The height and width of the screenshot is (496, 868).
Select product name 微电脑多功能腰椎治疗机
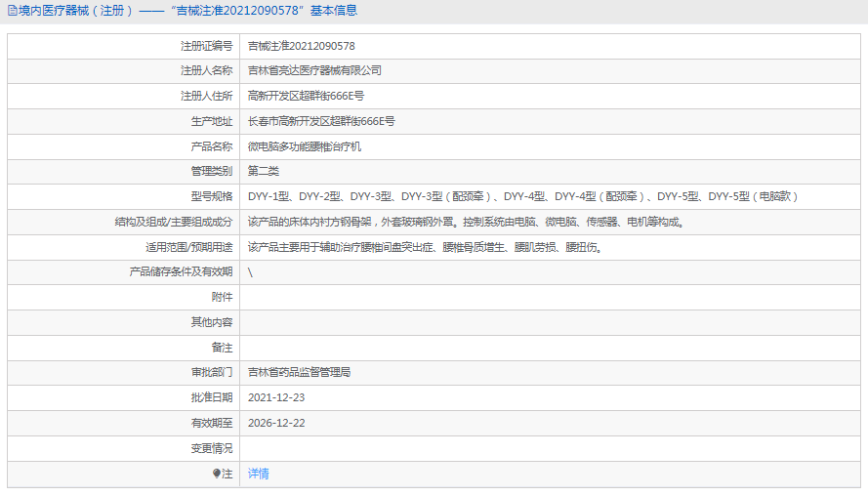click(304, 146)
